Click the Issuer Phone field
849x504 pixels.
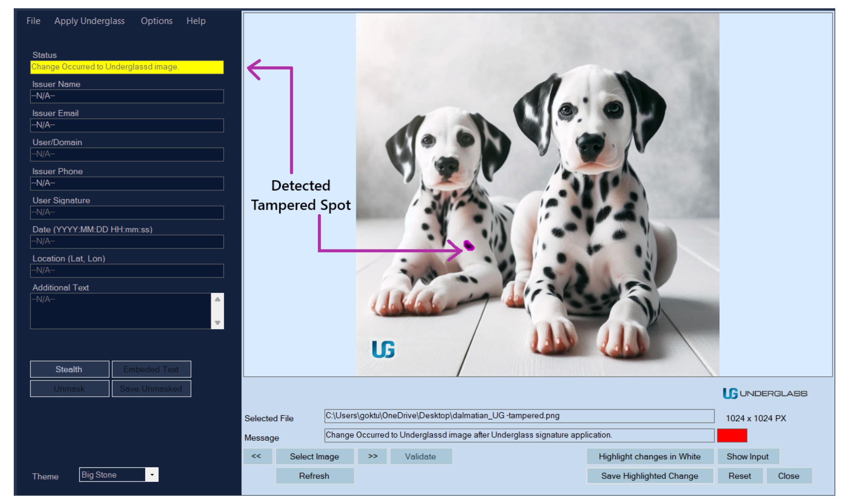pos(127,183)
